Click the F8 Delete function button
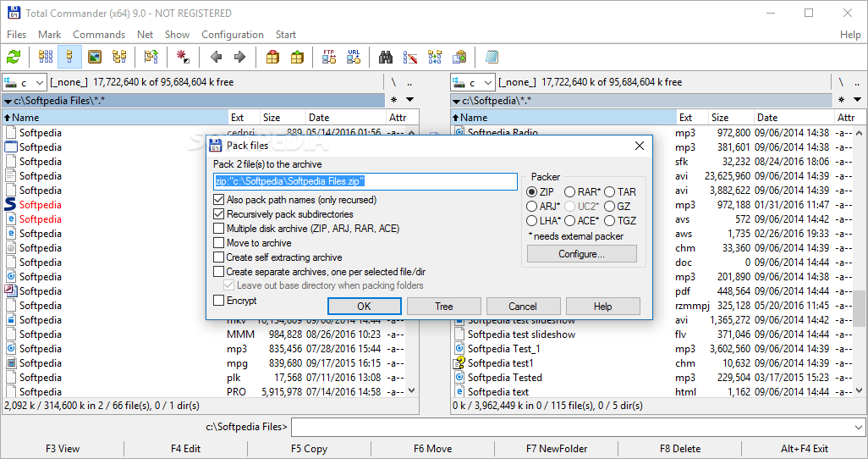Screen dimensions: 868x459 (x=680, y=449)
